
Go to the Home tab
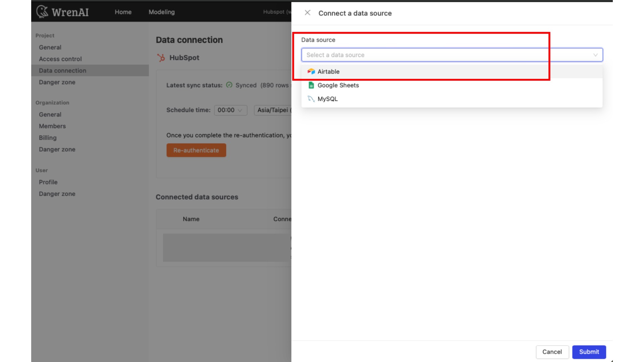click(123, 12)
